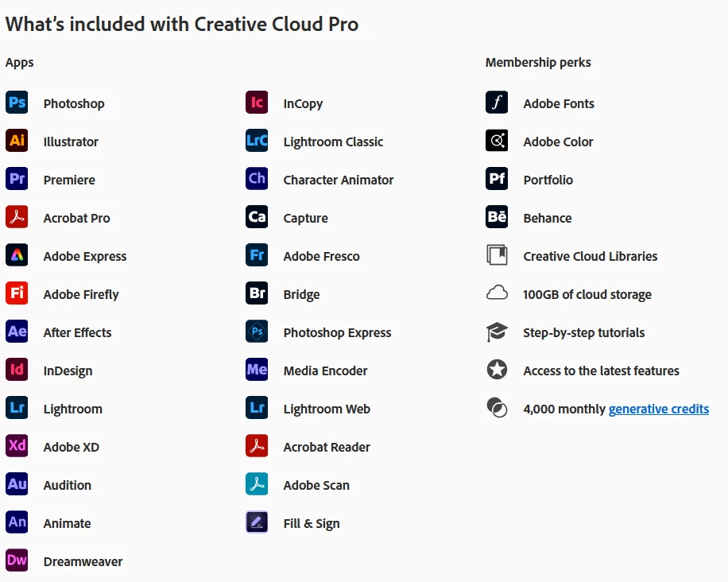Viewport: 728px width, 582px height.
Task: Click the Portfolio Pf icon
Action: 497,178
